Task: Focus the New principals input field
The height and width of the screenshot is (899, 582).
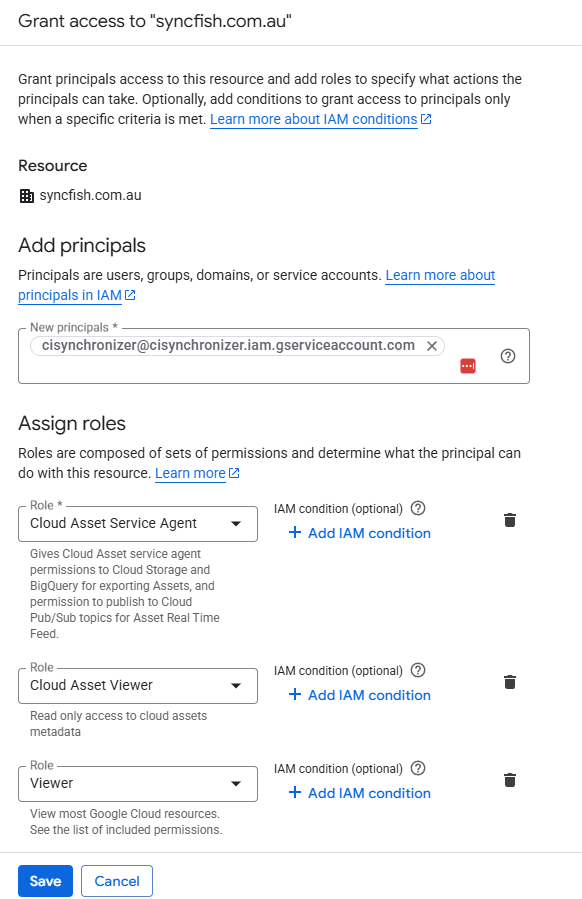Action: (x=274, y=356)
